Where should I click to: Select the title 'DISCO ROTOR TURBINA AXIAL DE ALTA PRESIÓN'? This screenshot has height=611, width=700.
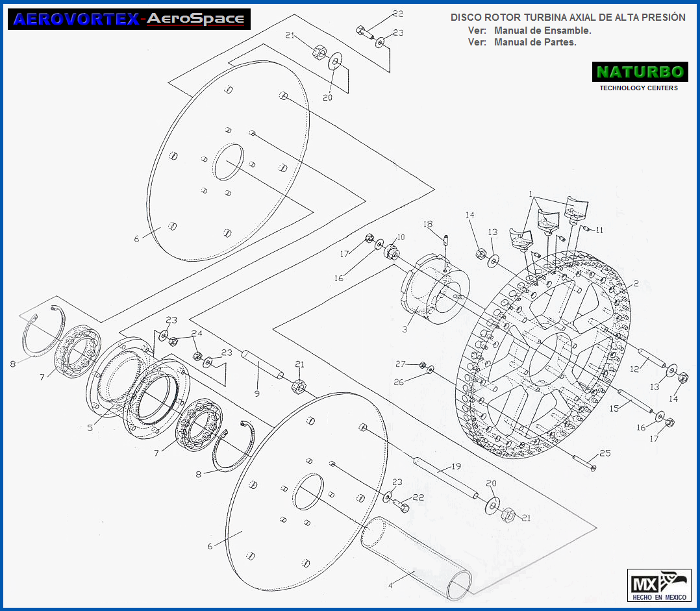tap(568, 18)
